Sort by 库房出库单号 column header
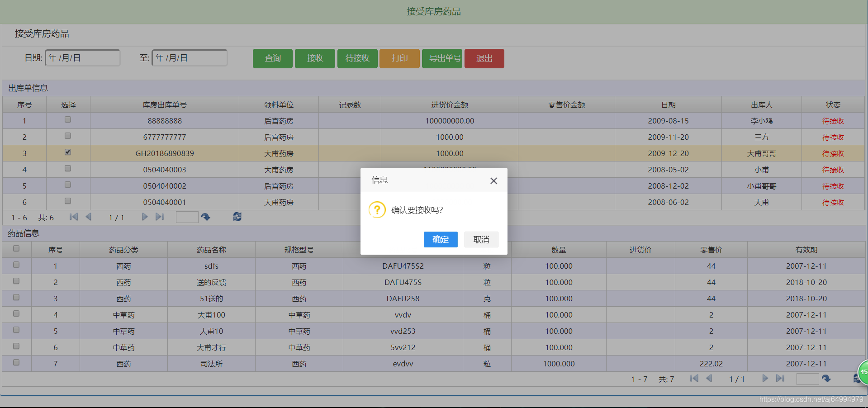 coord(165,104)
